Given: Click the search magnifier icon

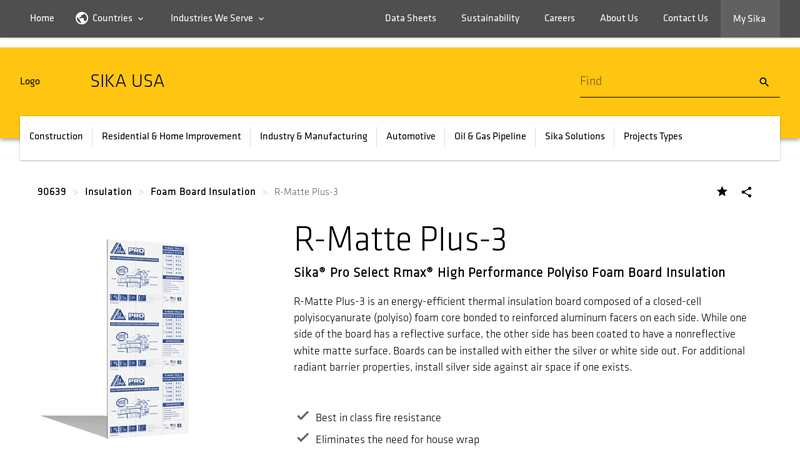Looking at the screenshot, I should 764,82.
